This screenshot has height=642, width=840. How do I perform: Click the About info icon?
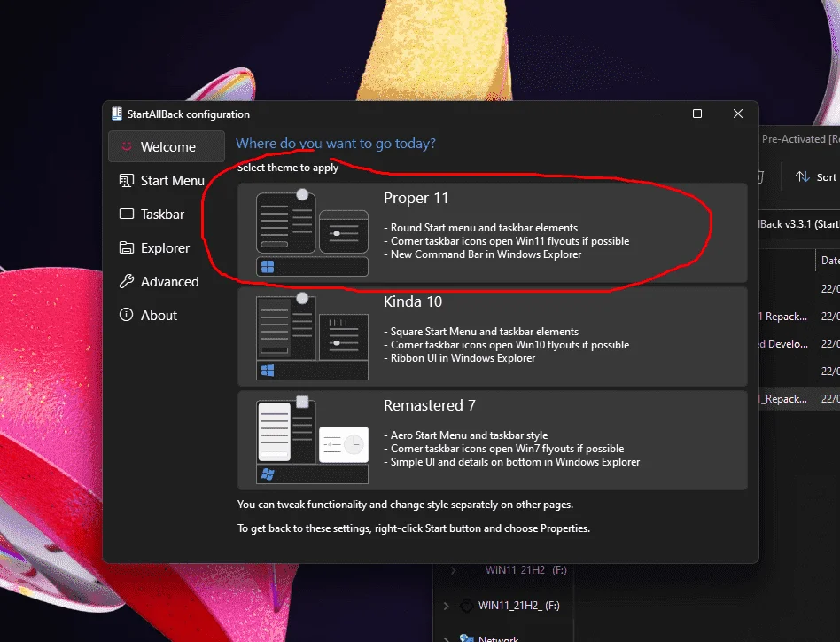tap(127, 315)
